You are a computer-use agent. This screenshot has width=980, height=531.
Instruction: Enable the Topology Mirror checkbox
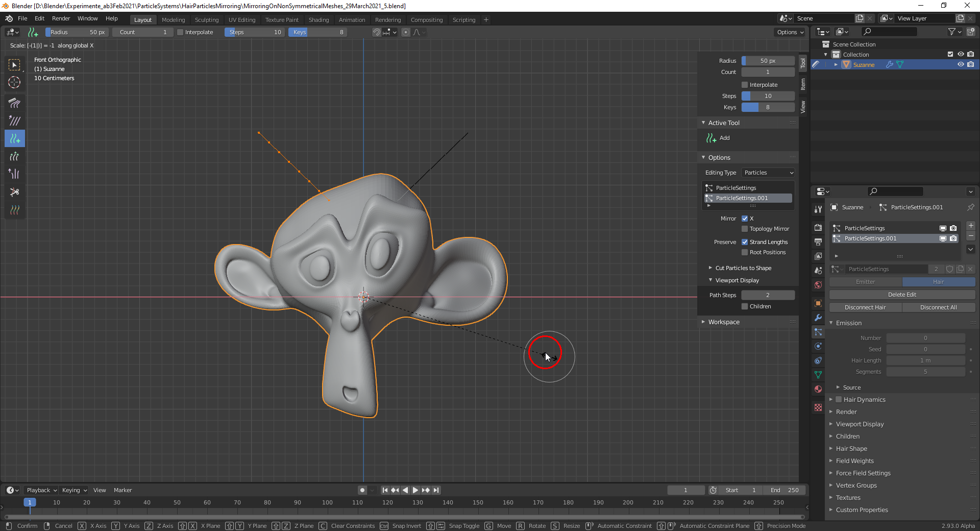[x=745, y=229]
